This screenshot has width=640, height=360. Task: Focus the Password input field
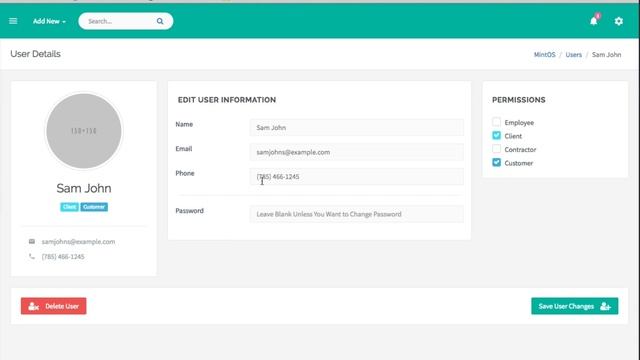357,214
